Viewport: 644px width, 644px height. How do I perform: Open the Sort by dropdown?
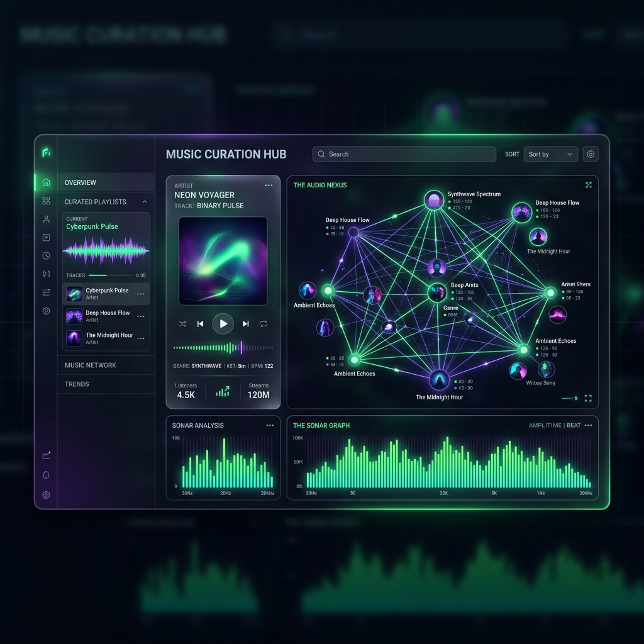click(x=550, y=154)
